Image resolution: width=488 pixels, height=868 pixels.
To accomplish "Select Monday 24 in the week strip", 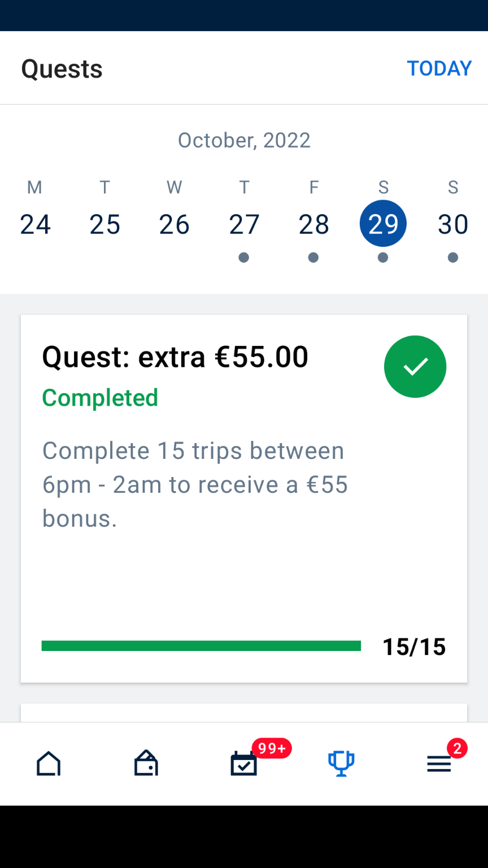I will pos(35,224).
